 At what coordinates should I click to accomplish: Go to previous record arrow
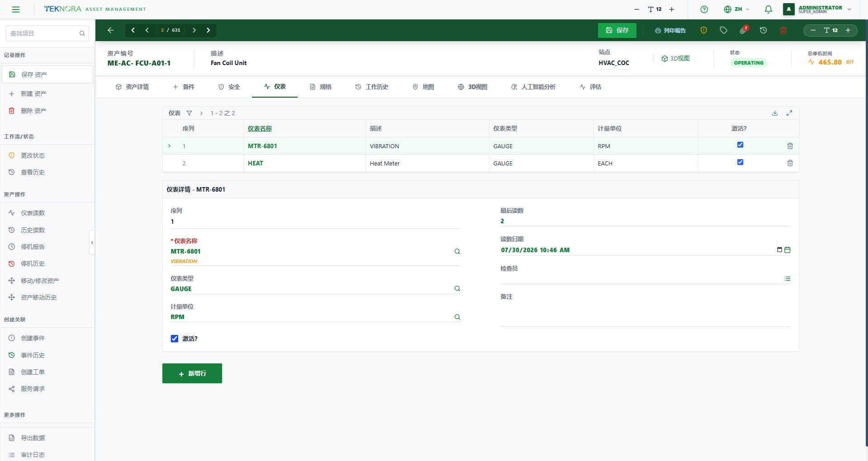(147, 30)
